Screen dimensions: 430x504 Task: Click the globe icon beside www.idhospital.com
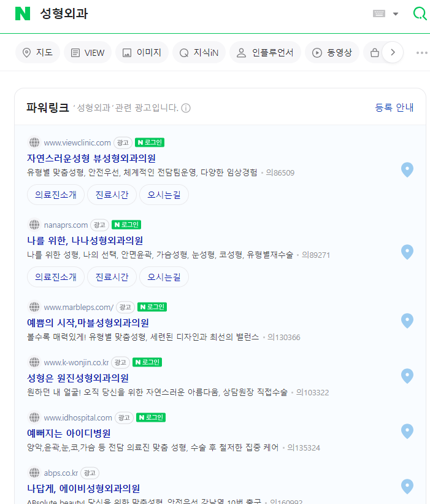pos(34,417)
